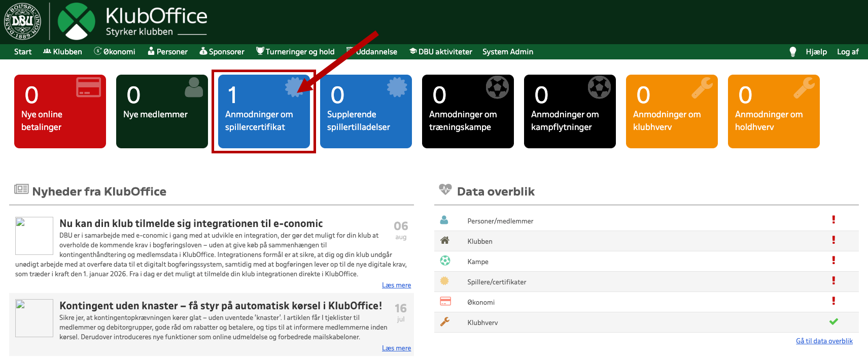This screenshot has height=357, width=868.
Task: Click the DBU logo emblem
Action: (x=22, y=21)
